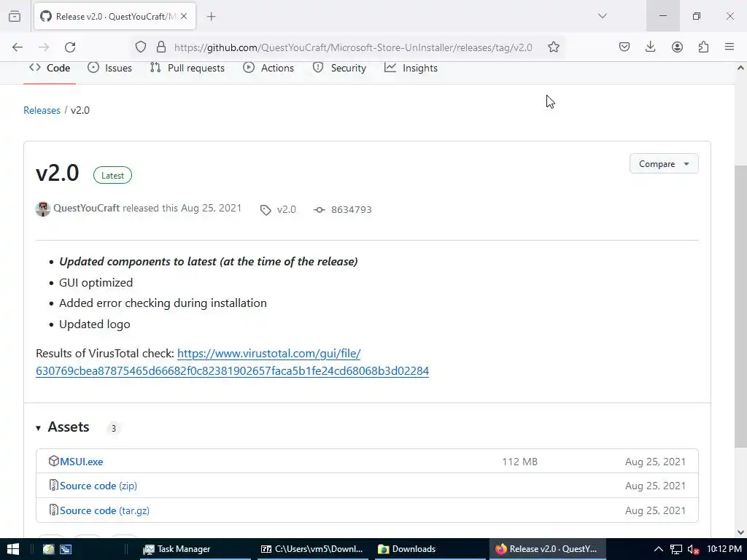Click zip file icon beside Source code (zip)
This screenshot has height=560, width=747.
pyautogui.click(x=54, y=485)
